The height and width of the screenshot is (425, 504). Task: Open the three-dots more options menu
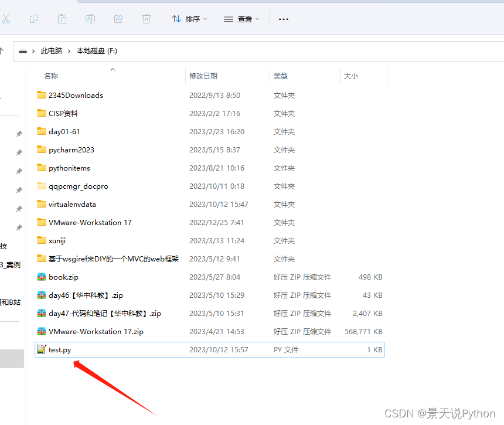284,19
